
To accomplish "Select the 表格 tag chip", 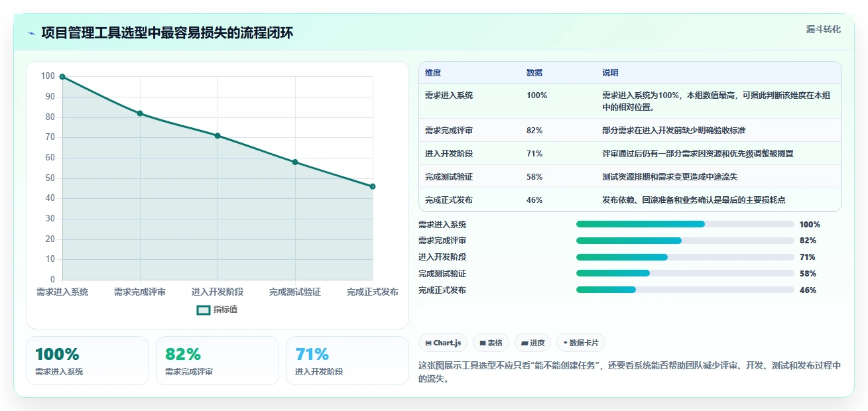I will [491, 343].
